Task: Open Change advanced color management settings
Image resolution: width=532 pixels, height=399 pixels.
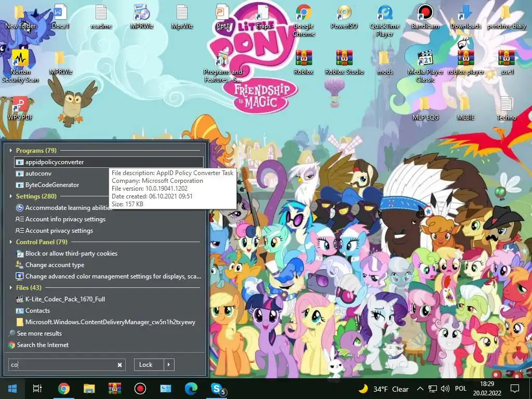Action: (x=109, y=276)
